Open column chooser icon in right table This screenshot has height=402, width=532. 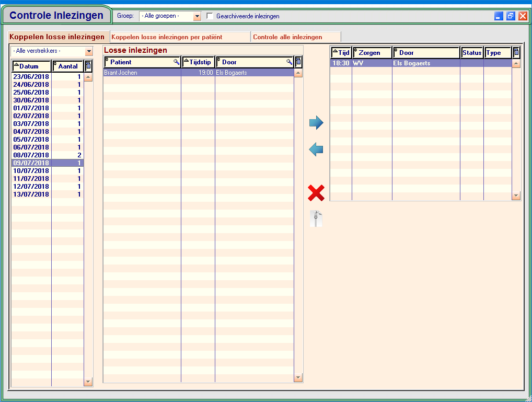(516, 52)
